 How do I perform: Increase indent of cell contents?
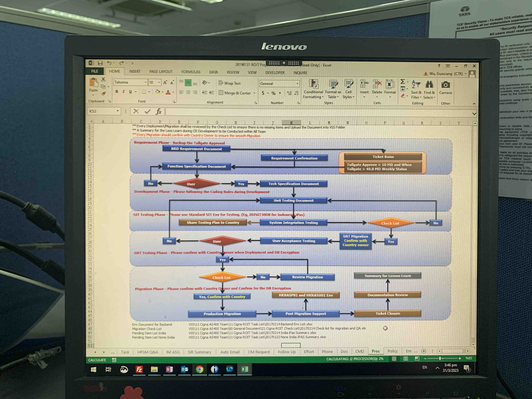point(211,93)
